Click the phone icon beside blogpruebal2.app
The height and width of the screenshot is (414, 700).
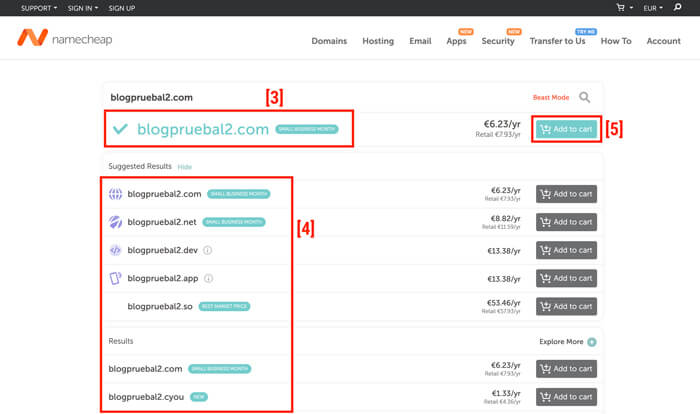(x=116, y=278)
